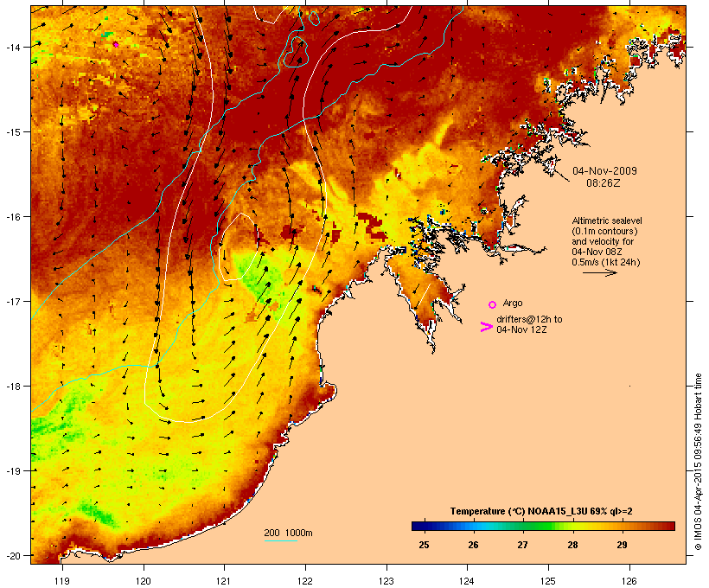Click the 'Altimetric sealevel' caption text
This screenshot has width=709, height=588.
tap(607, 220)
